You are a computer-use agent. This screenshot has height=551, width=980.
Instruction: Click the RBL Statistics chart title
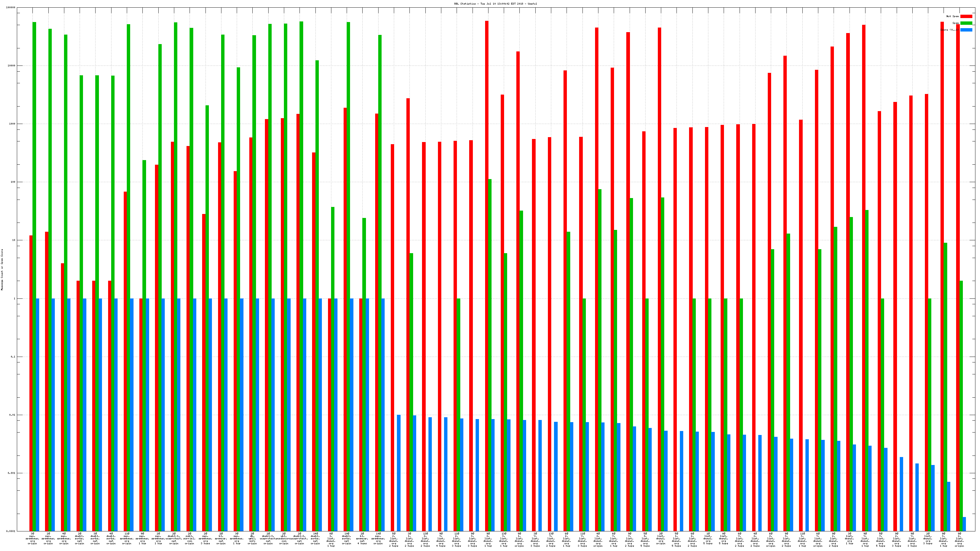coord(495,4)
